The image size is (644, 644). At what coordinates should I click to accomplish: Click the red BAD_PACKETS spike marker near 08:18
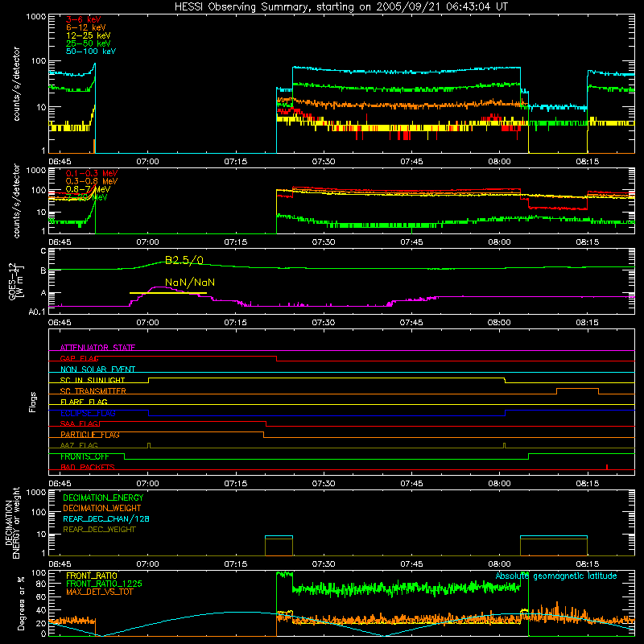607,467
